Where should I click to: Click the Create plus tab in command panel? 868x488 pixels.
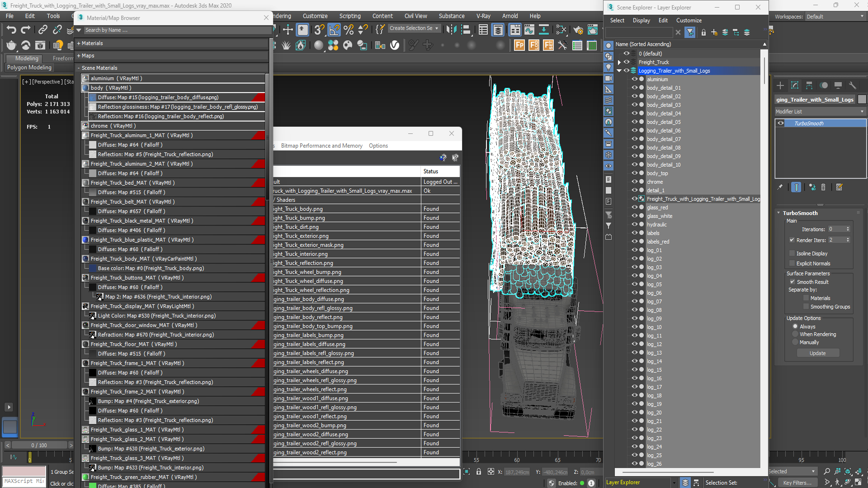780,85
